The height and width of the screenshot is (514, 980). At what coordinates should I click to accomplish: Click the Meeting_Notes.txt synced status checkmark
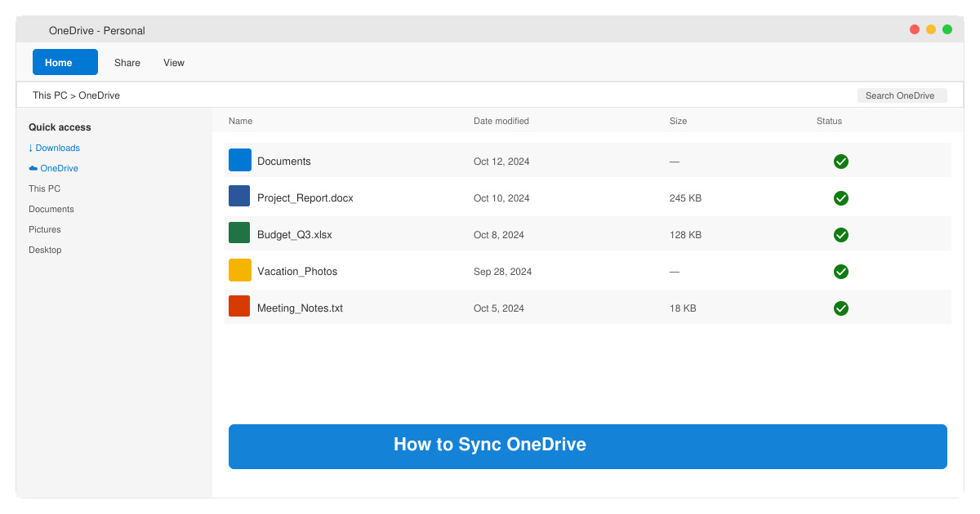click(841, 308)
